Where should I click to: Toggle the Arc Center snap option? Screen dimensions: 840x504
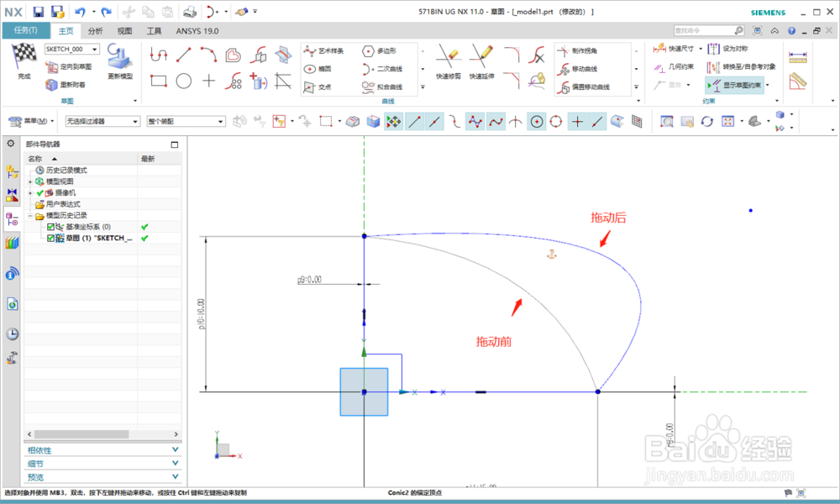[x=537, y=122]
